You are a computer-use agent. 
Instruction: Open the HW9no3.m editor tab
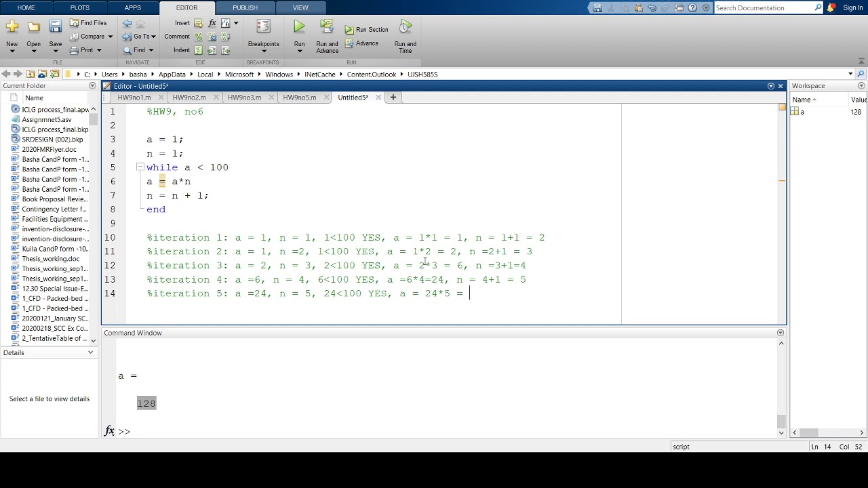click(x=244, y=98)
